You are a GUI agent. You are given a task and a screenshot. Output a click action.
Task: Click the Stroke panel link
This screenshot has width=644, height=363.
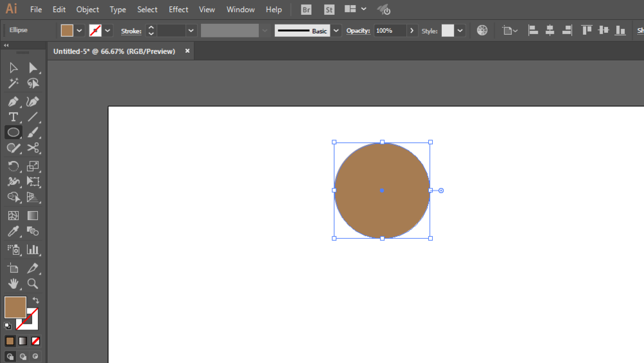click(x=131, y=31)
